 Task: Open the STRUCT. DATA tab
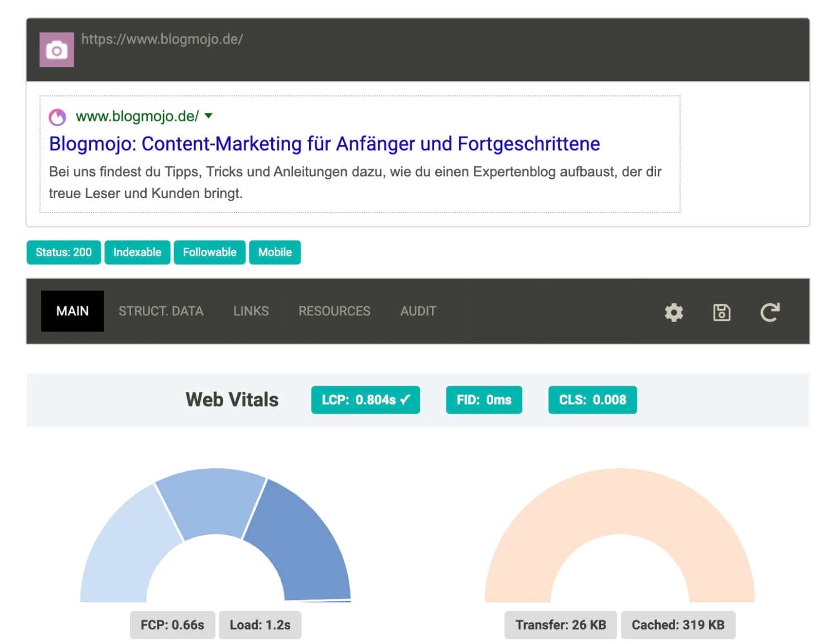tap(161, 311)
